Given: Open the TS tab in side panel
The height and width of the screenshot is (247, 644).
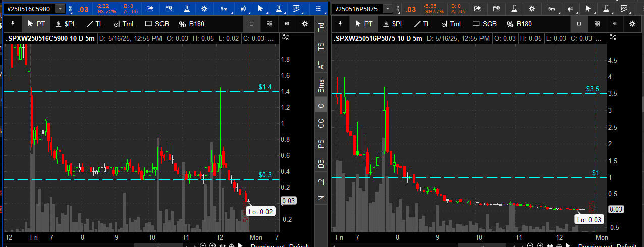Looking at the screenshot, I should tap(321, 46).
